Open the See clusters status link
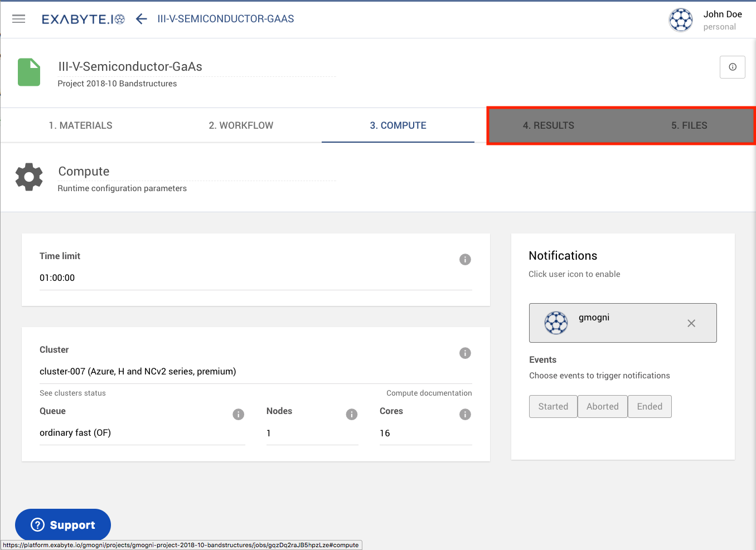This screenshot has width=756, height=550. [72, 393]
